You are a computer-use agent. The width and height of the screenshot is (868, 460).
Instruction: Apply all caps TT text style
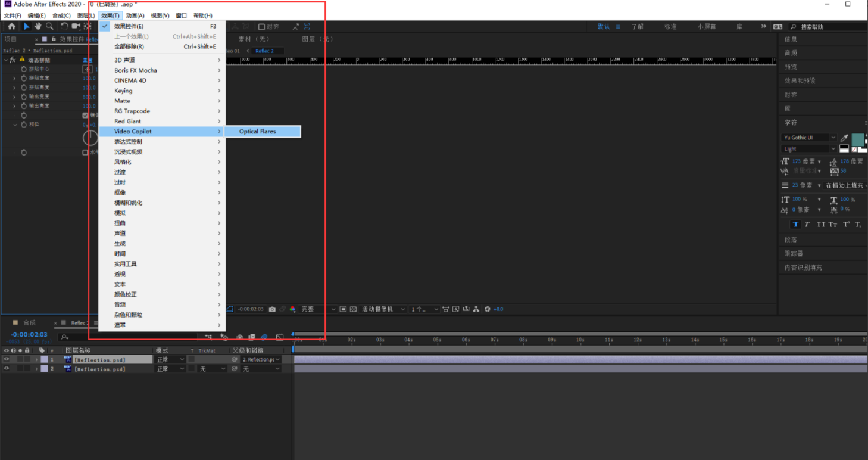coord(821,225)
